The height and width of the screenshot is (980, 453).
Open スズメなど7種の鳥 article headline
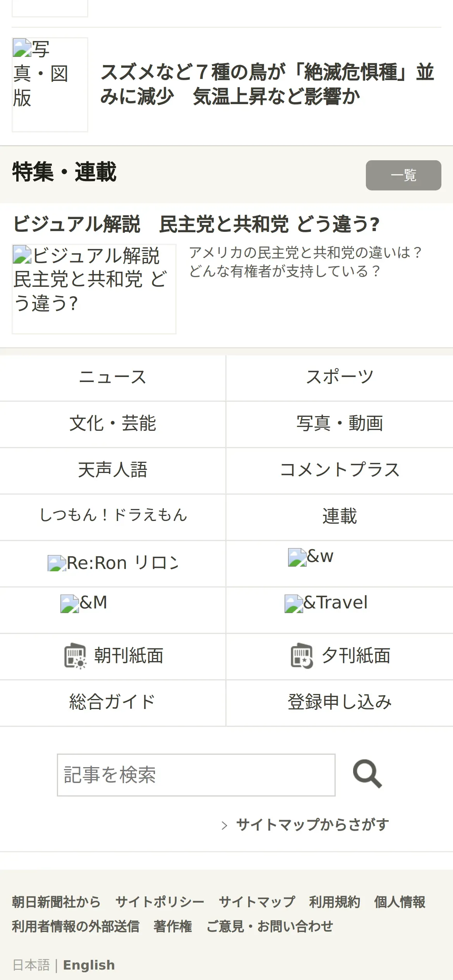click(267, 84)
